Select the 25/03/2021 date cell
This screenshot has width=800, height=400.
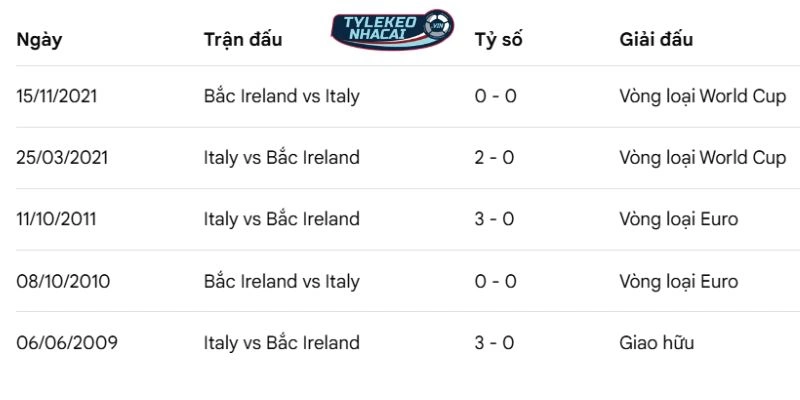[62, 158]
